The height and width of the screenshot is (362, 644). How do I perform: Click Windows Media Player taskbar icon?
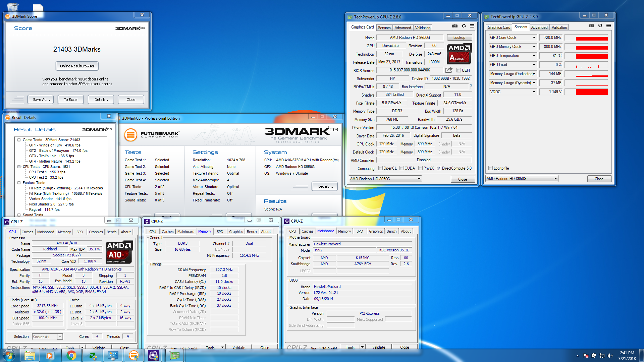(50, 355)
